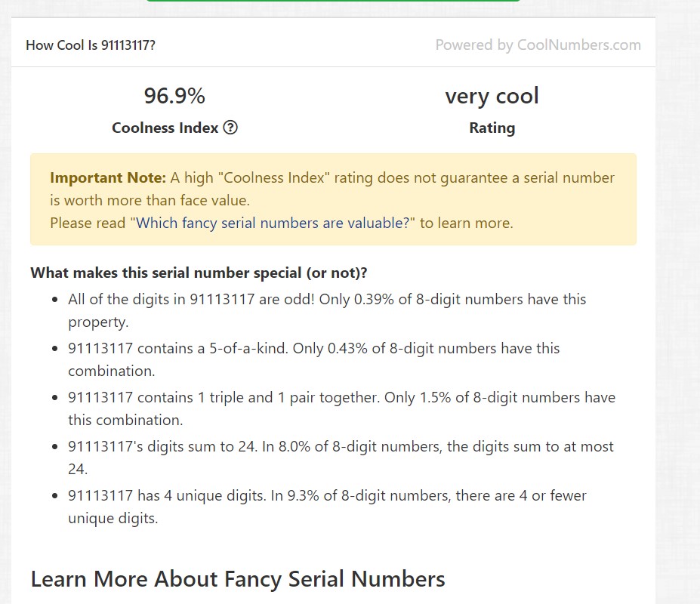Follow the Powered by CoolNumbers.com link
The height and width of the screenshot is (604, 700).
click(538, 45)
